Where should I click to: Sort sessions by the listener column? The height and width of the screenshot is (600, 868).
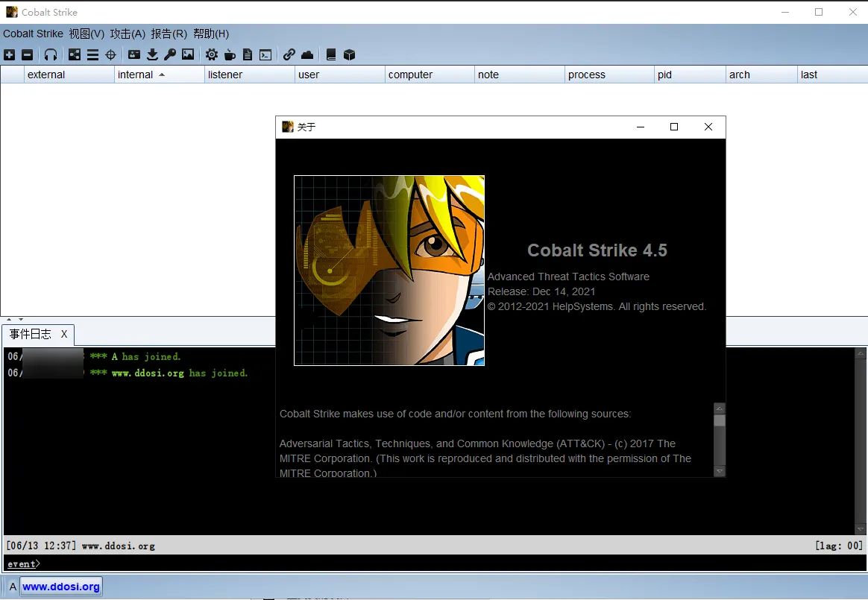[x=249, y=75]
